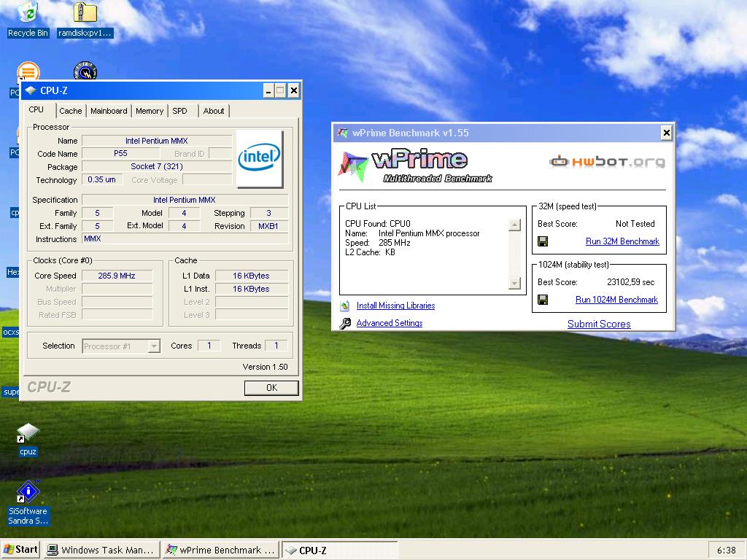Click the hwbot.org logo in wPrime
Viewport: 747px width, 560px height.
click(607, 161)
